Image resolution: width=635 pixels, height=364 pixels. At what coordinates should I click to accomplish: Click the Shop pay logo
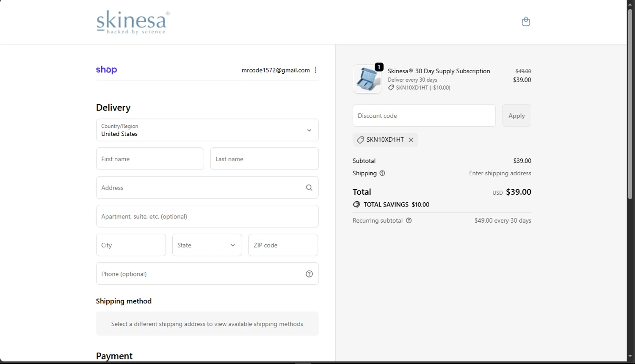(106, 70)
